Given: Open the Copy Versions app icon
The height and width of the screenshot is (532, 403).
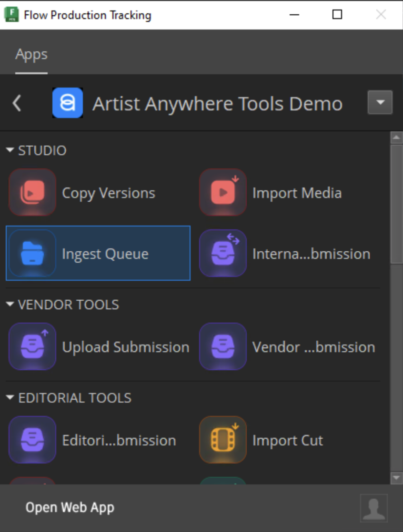Looking at the screenshot, I should tap(32, 192).
